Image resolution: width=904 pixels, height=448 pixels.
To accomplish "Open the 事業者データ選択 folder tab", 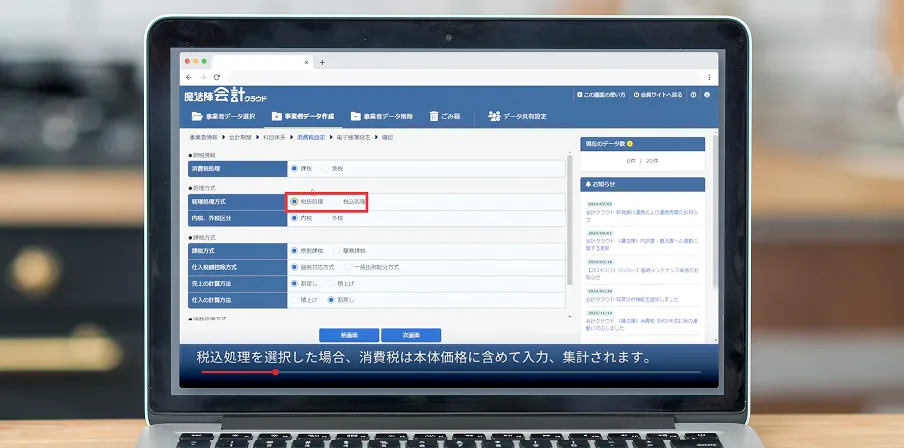I will pos(223,116).
